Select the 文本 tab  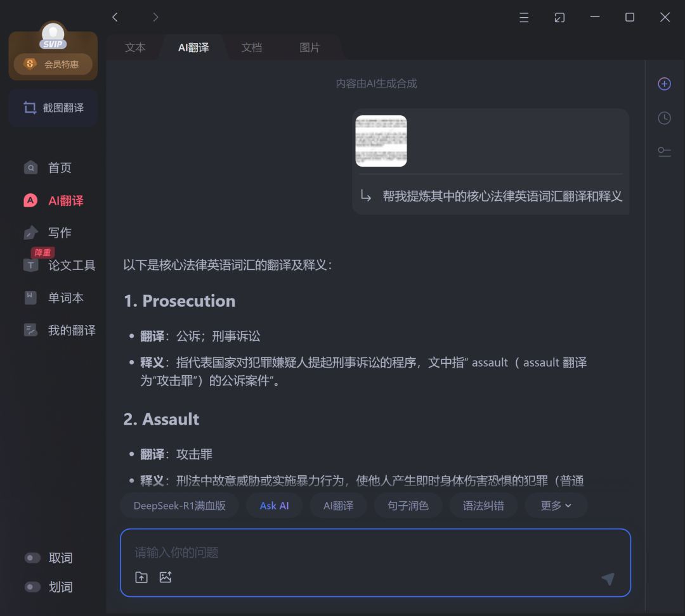pos(135,48)
